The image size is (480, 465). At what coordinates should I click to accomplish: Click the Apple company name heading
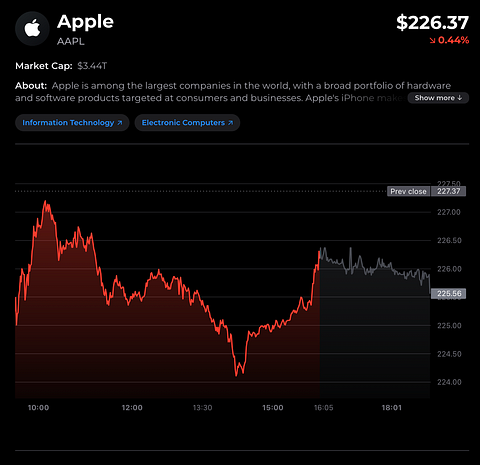tap(85, 23)
